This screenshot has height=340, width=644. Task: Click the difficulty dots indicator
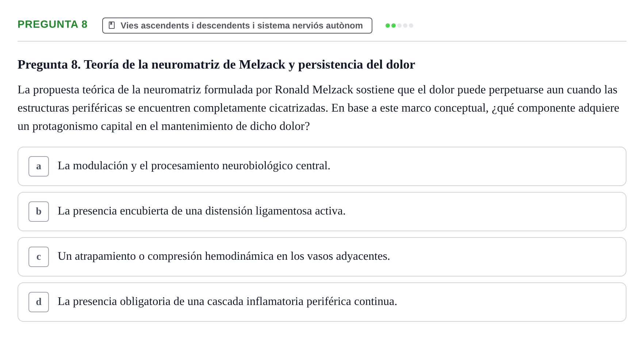[399, 26]
